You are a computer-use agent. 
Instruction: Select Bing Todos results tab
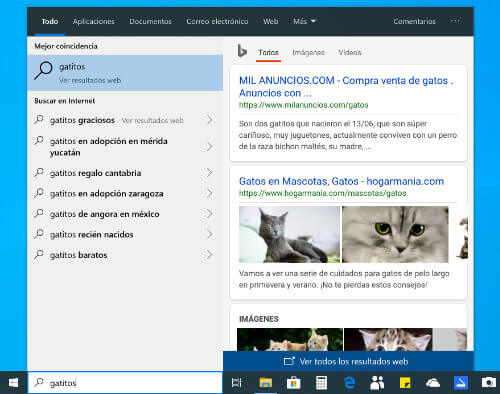point(268,52)
